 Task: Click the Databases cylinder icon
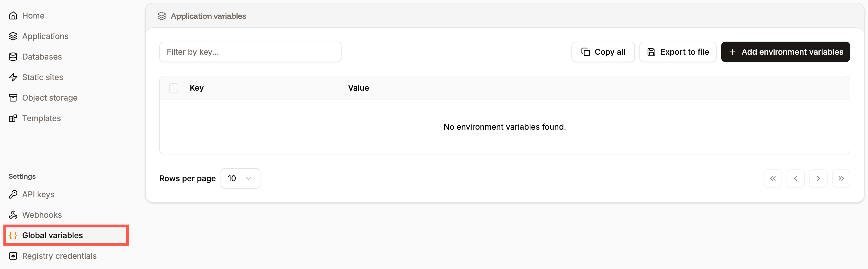tap(13, 56)
